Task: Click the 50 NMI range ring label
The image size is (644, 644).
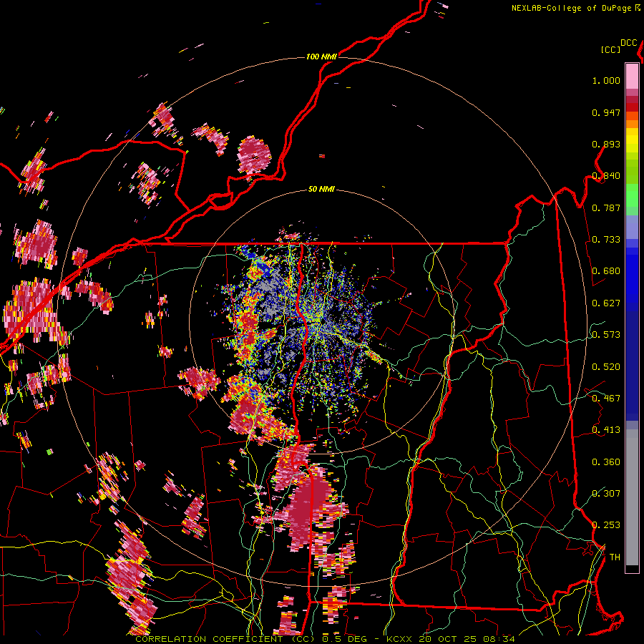Action: tap(321, 189)
